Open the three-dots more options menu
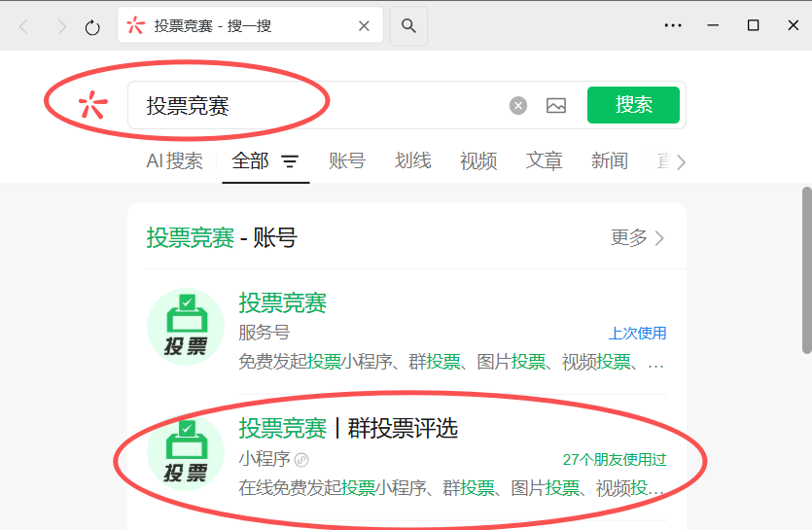Screen dimensions: 812x530 [673, 25]
